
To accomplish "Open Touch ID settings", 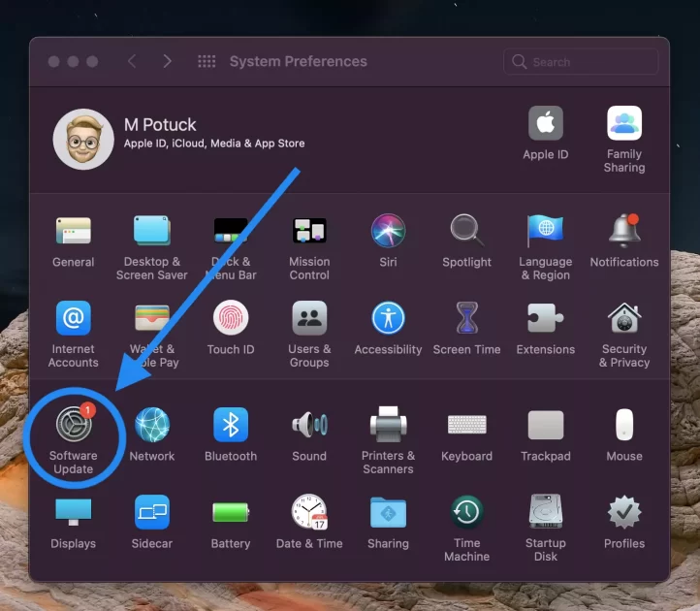I will (231, 319).
